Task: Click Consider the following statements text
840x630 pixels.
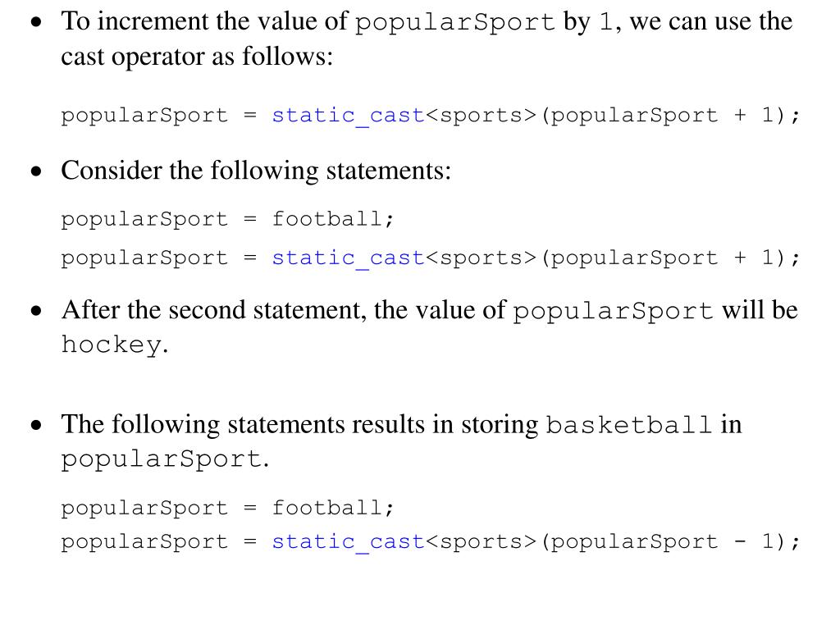Action: [256, 171]
